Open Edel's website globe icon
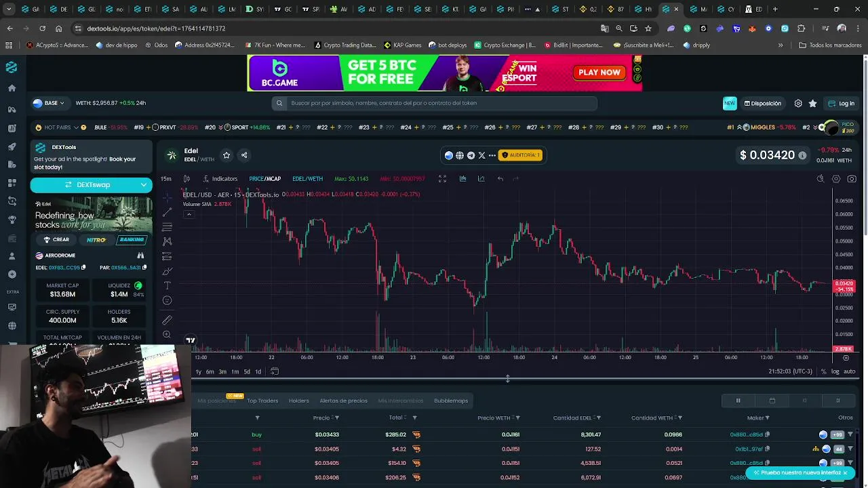Viewport: 868px width, 488px height. (x=460, y=155)
